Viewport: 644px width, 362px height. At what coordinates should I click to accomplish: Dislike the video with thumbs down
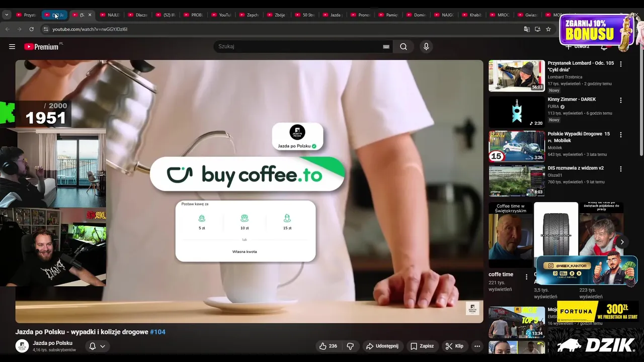[350, 346]
